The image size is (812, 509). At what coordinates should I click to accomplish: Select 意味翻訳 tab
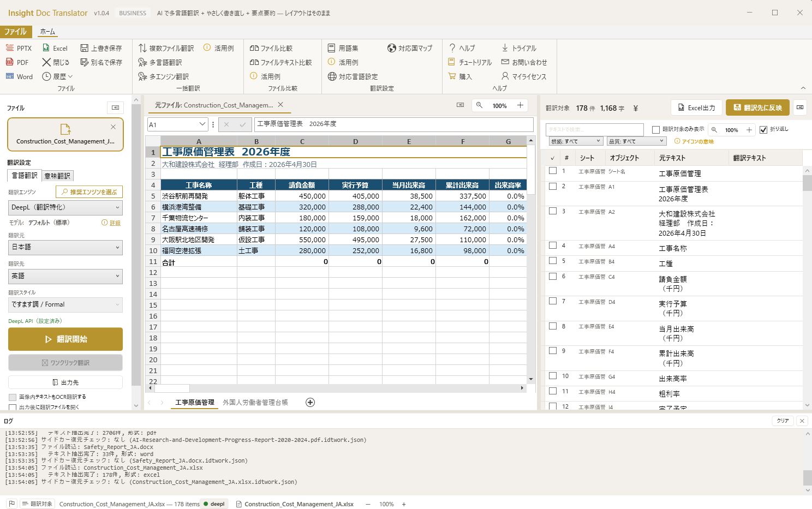click(x=57, y=176)
